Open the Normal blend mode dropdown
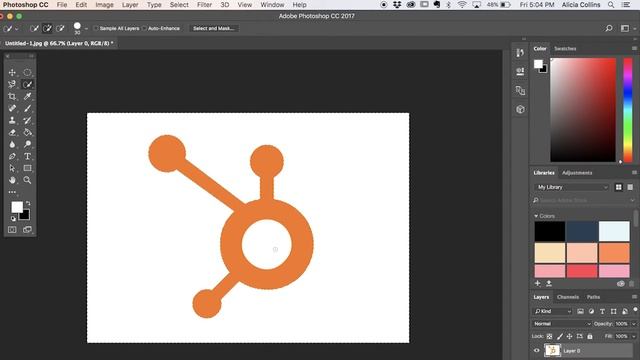 click(x=562, y=324)
